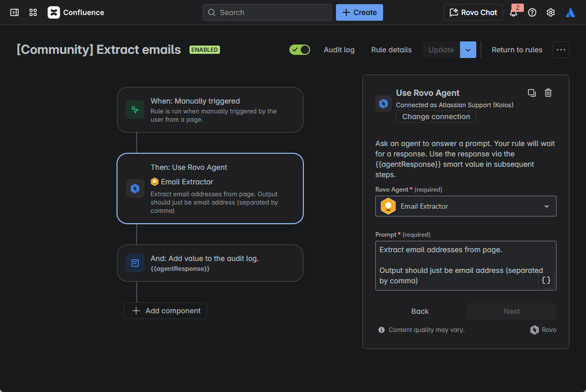Open the settings gear icon

(551, 12)
